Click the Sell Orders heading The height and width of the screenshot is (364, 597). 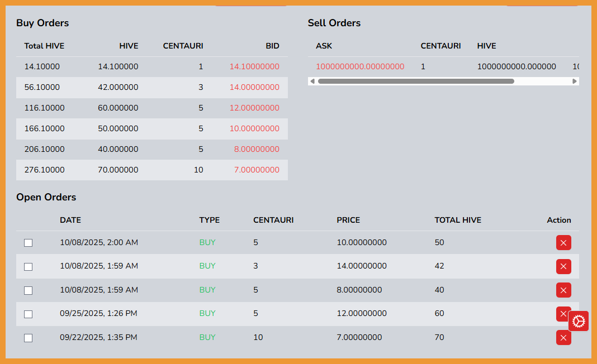tap(334, 23)
